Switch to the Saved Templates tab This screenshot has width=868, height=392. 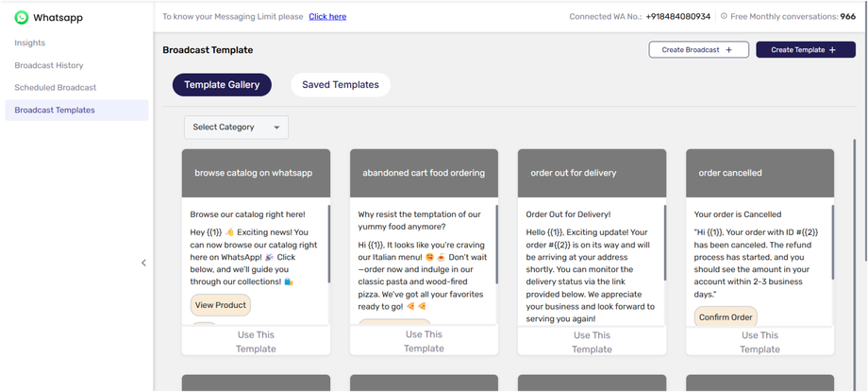point(340,85)
